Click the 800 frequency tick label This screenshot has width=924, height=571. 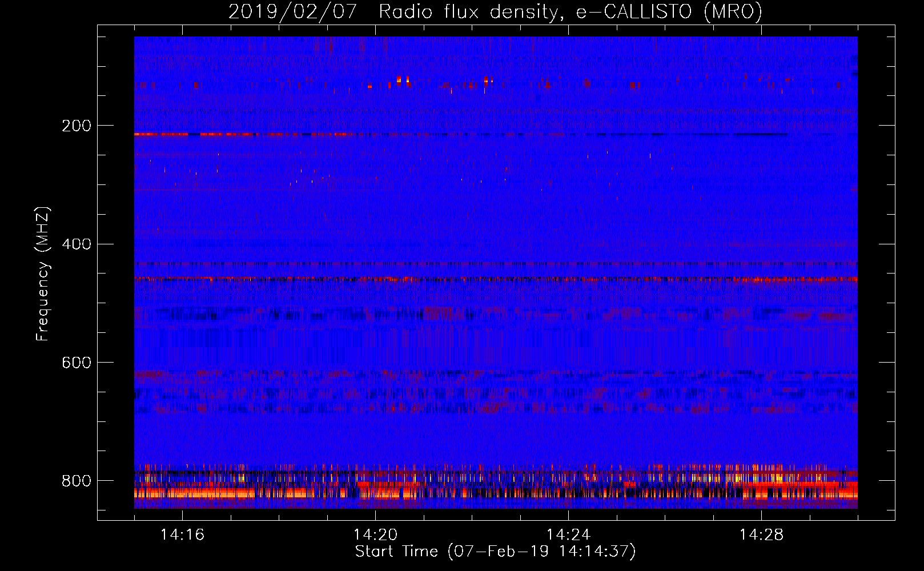76,481
